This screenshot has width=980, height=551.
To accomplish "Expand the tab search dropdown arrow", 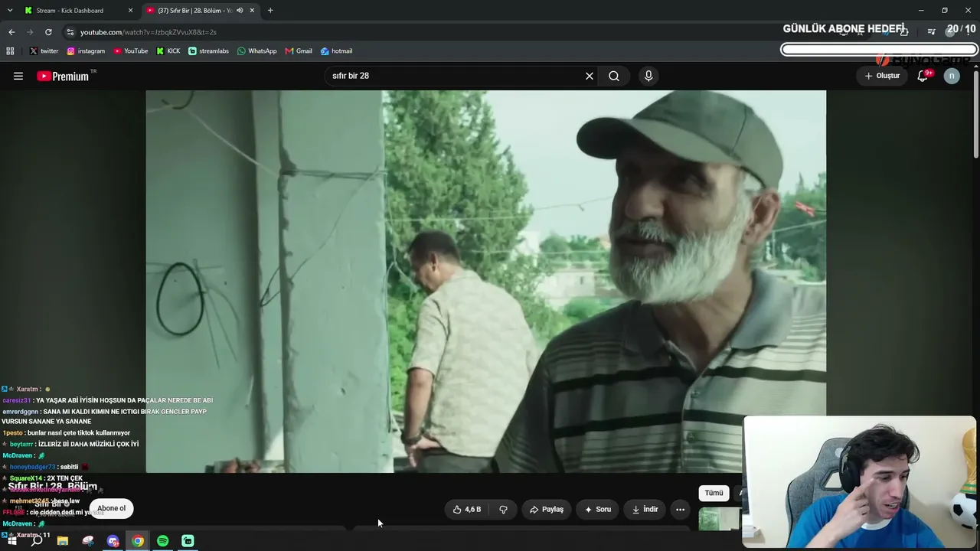I will pos(10,11).
